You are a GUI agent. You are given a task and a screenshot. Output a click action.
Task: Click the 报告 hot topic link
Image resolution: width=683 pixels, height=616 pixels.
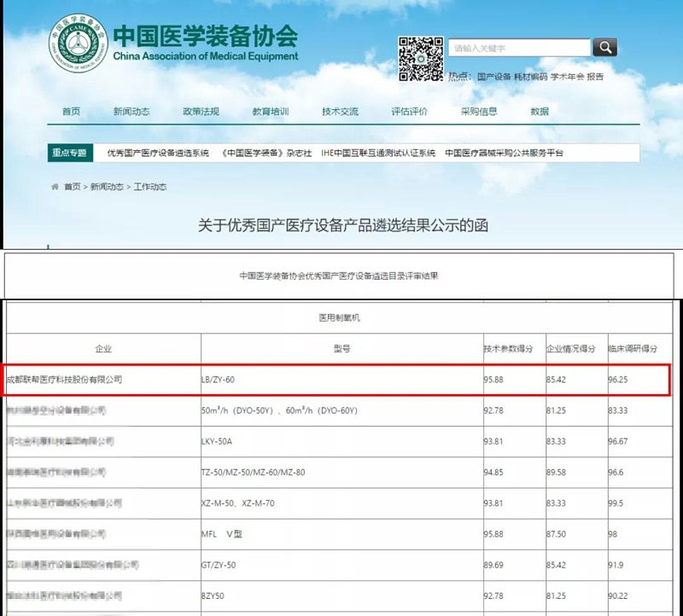[x=595, y=77]
